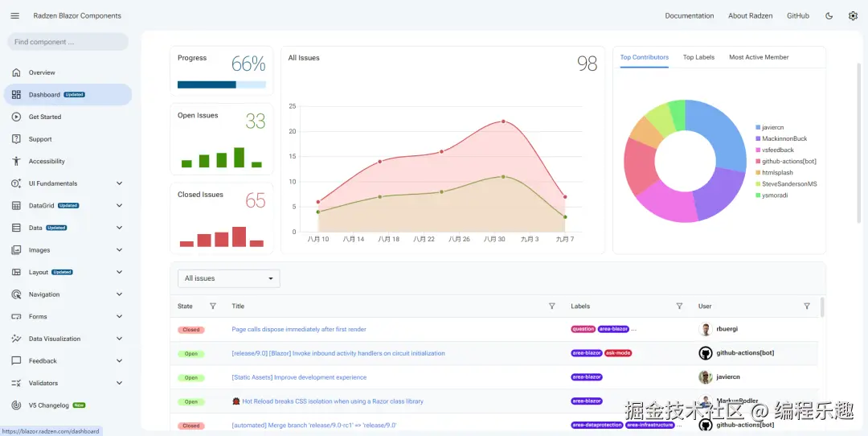Expand the Data Visualization section chevron
Screen dimensions: 868x436
119,339
